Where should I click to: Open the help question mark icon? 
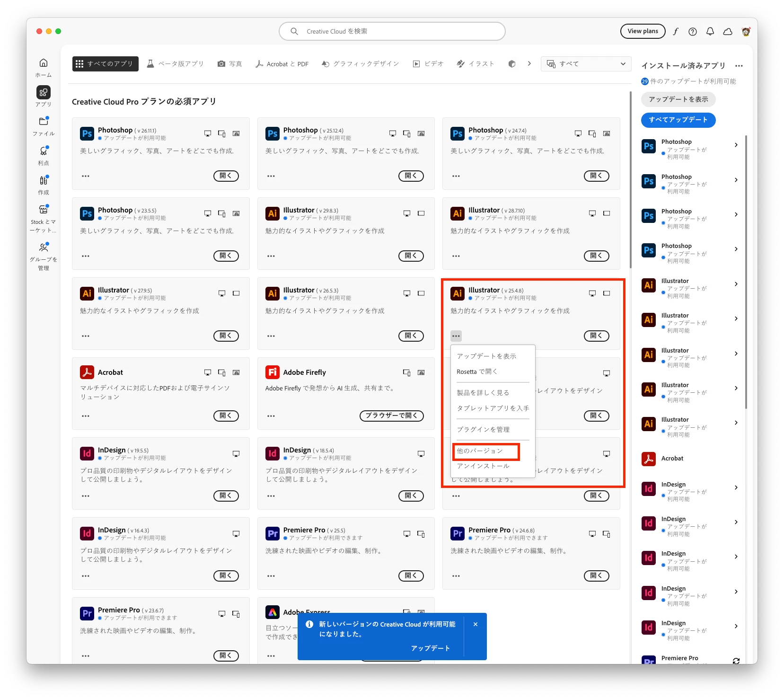click(693, 31)
